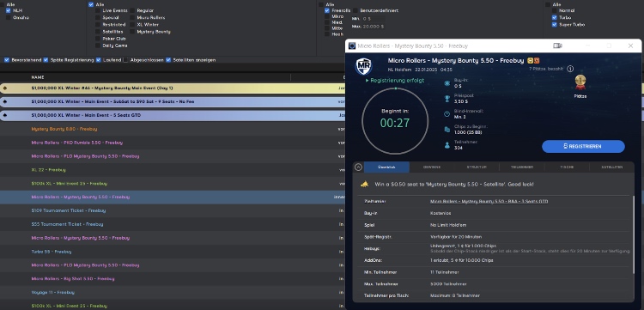Viewport: 644px width, 310px height.
Task: Select the PKO Rumble 5.50 Freebuy row
Action: pos(173,143)
